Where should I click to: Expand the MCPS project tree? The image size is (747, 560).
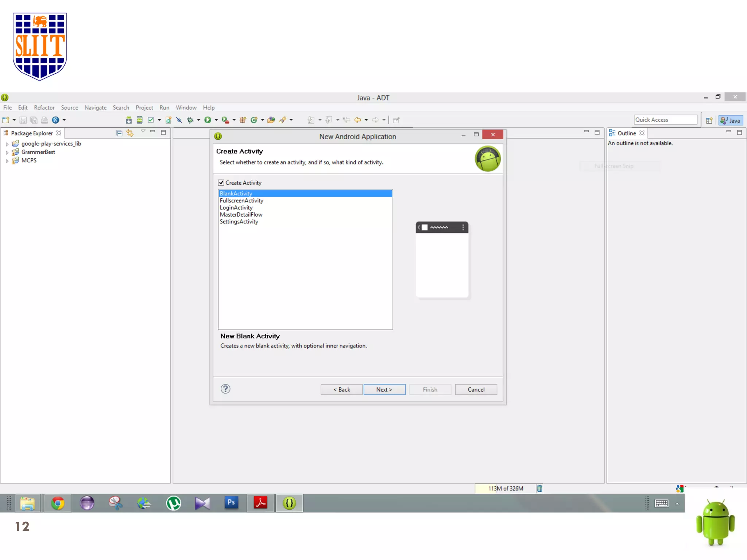click(7, 161)
